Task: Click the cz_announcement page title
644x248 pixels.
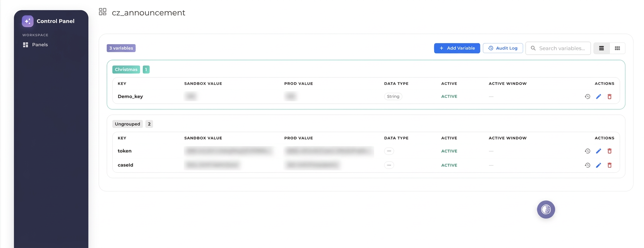Action: [x=149, y=13]
